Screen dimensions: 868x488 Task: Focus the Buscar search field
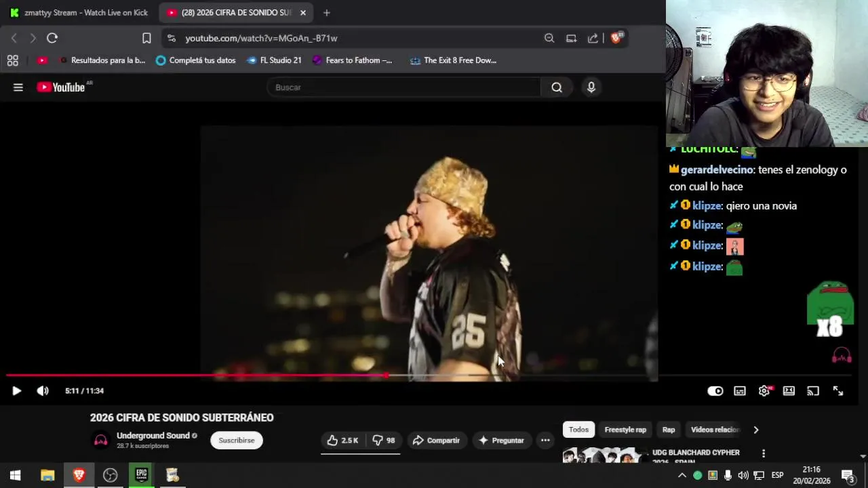[404, 87]
